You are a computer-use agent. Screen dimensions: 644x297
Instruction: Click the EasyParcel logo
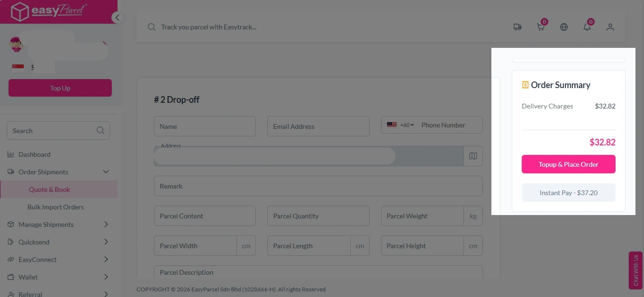(x=47, y=10)
